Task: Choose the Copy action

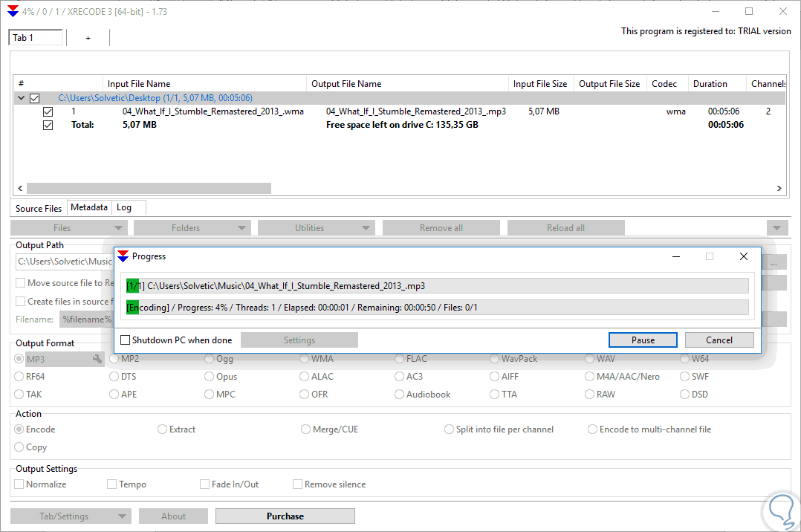Action: (19, 447)
